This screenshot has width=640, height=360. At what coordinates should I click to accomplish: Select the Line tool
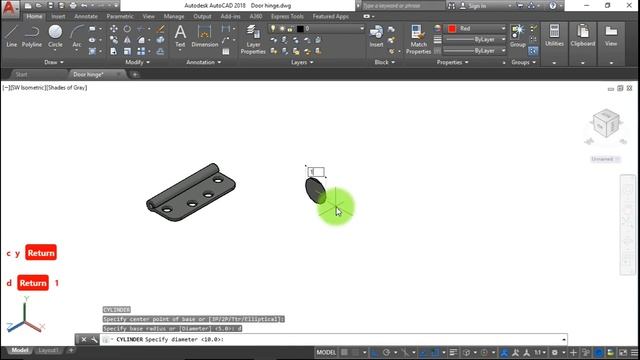tap(11, 36)
